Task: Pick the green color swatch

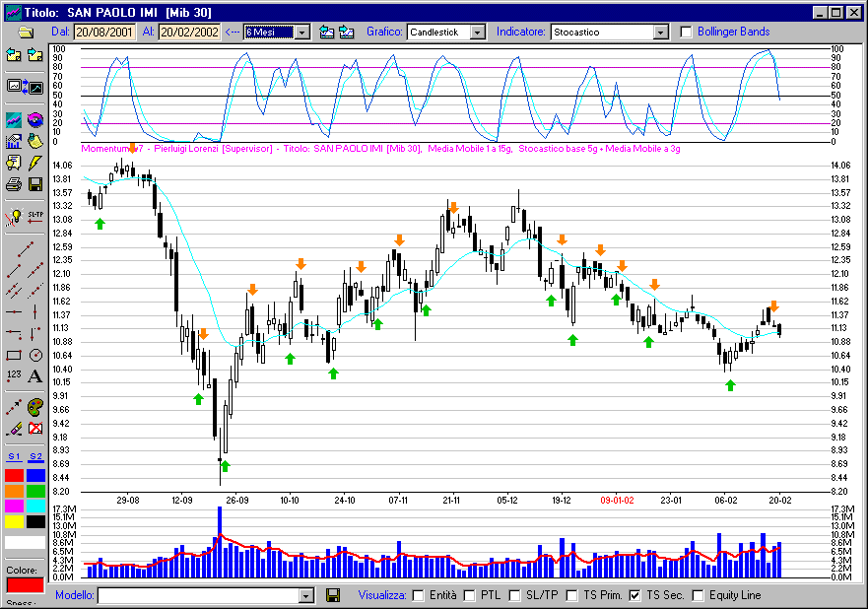Action: click(x=36, y=491)
